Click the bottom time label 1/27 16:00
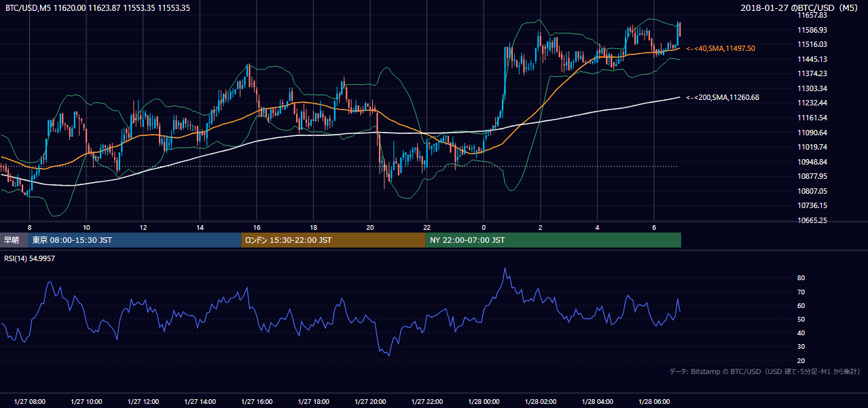This screenshot has width=868, height=408. (x=257, y=401)
